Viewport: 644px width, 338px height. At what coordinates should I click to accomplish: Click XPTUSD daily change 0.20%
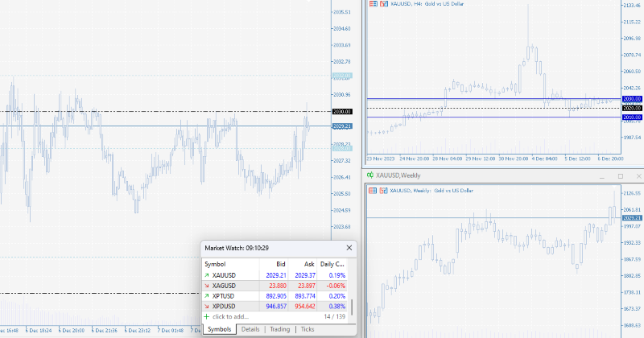[x=336, y=295]
